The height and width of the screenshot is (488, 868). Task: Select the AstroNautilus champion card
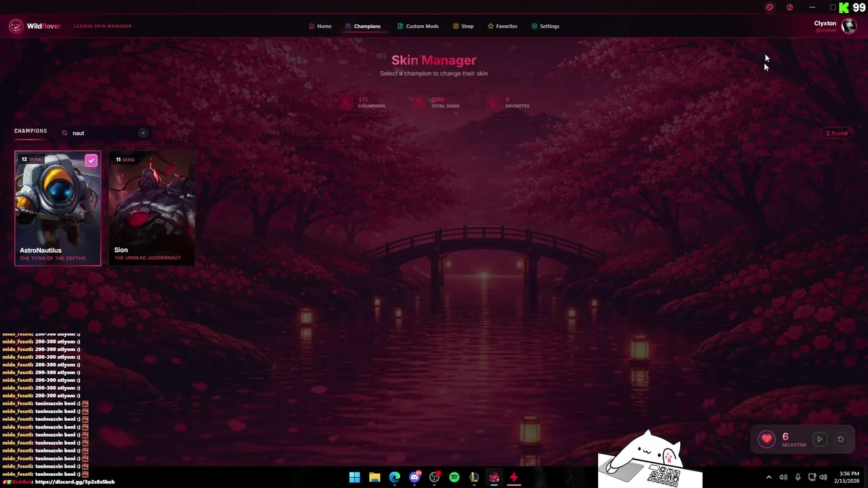58,208
